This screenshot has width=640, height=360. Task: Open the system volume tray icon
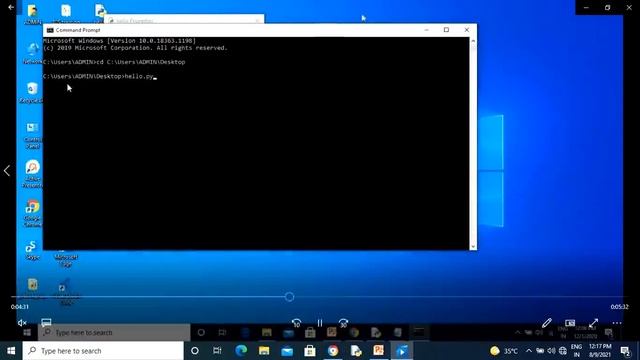[551, 351]
